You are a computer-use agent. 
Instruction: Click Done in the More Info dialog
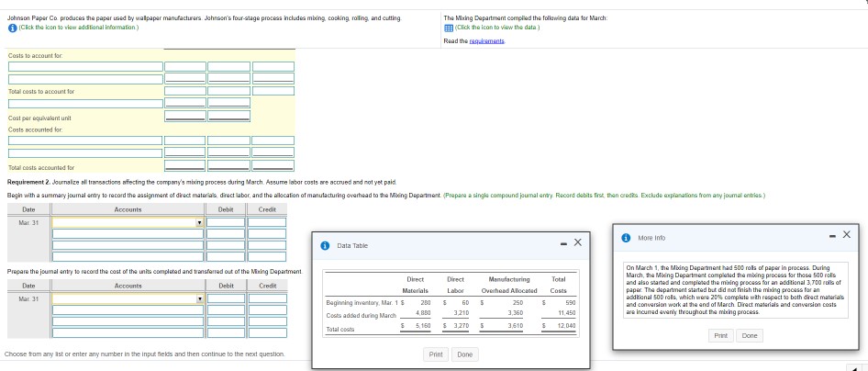point(750,335)
